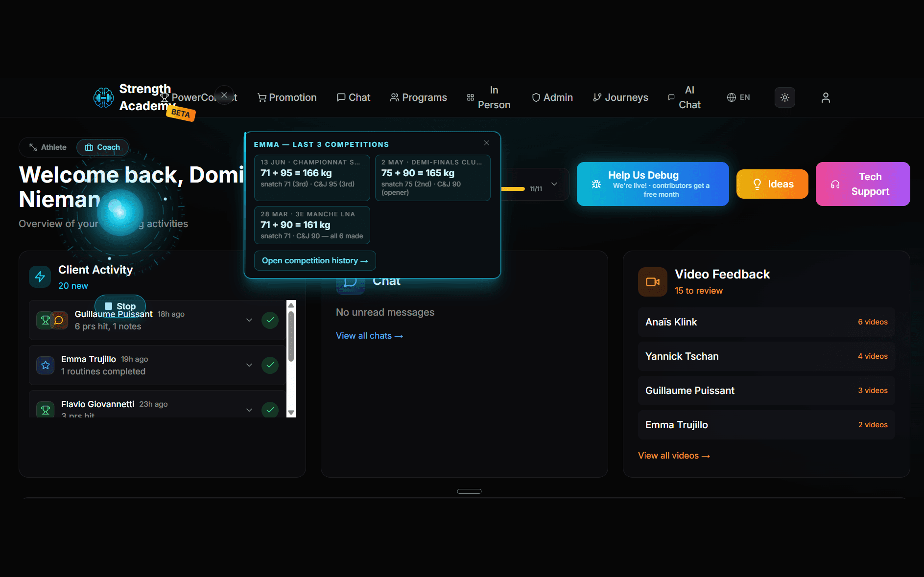Switch to Coach mode

pyautogui.click(x=102, y=147)
